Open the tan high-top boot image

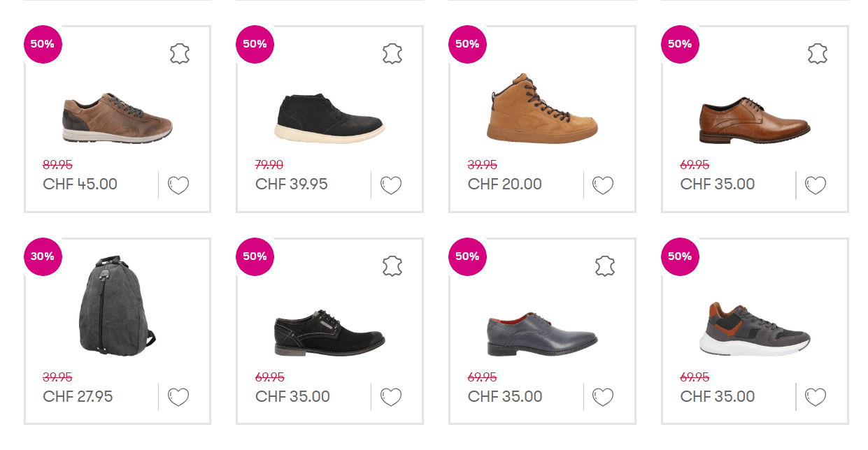click(x=542, y=106)
